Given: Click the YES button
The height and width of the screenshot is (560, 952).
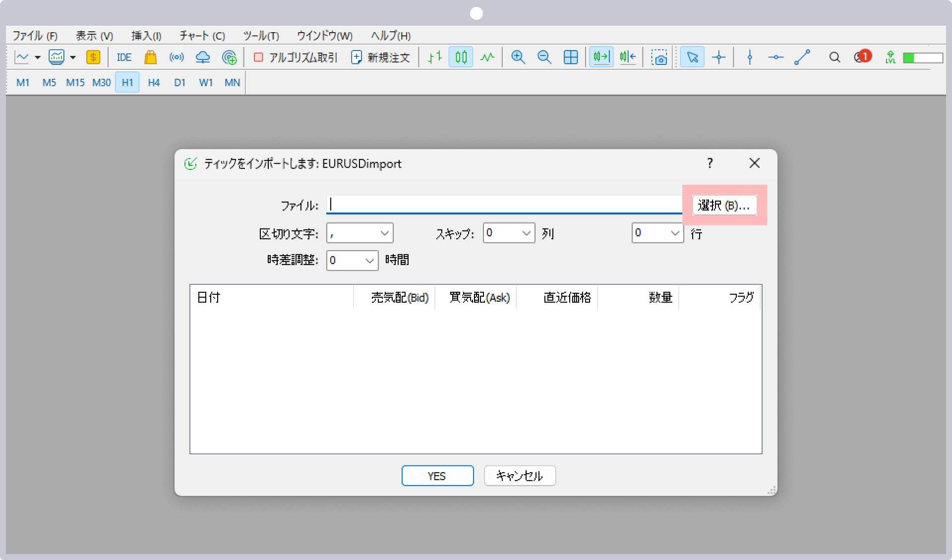Looking at the screenshot, I should tap(437, 476).
